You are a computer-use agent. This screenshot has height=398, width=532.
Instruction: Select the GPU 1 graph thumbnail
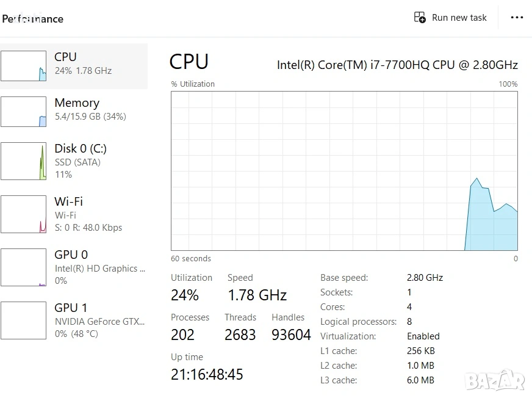23,320
